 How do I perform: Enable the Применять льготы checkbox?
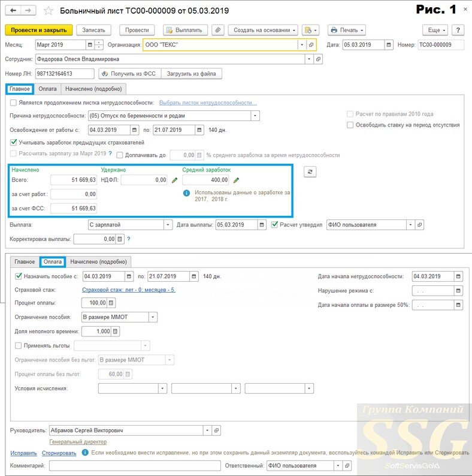(18, 346)
